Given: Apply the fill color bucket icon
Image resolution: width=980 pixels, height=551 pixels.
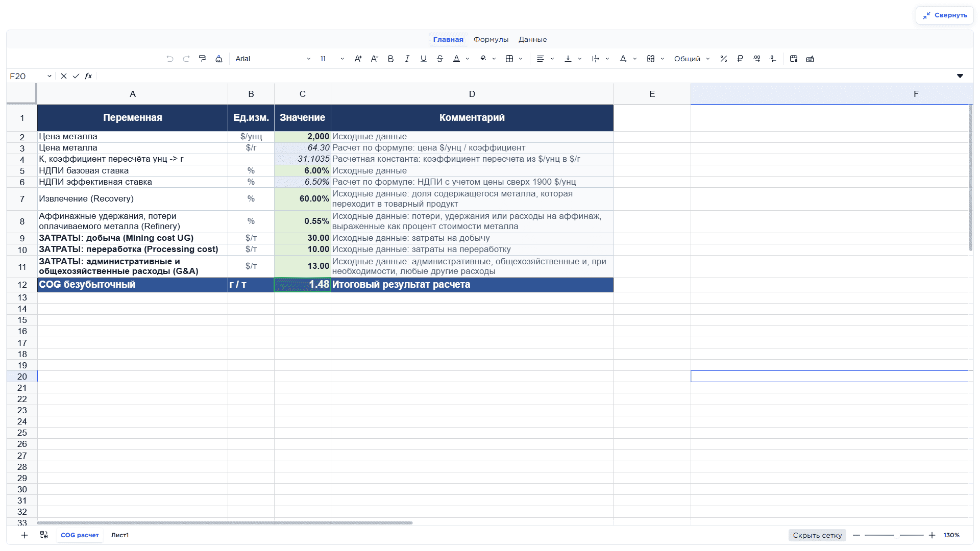Looking at the screenshot, I should [483, 59].
